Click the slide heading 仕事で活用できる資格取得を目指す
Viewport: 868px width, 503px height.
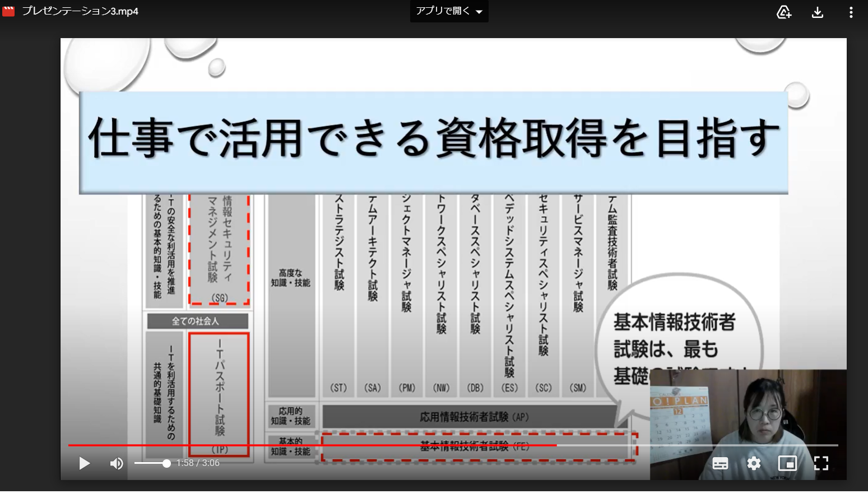[434, 138]
